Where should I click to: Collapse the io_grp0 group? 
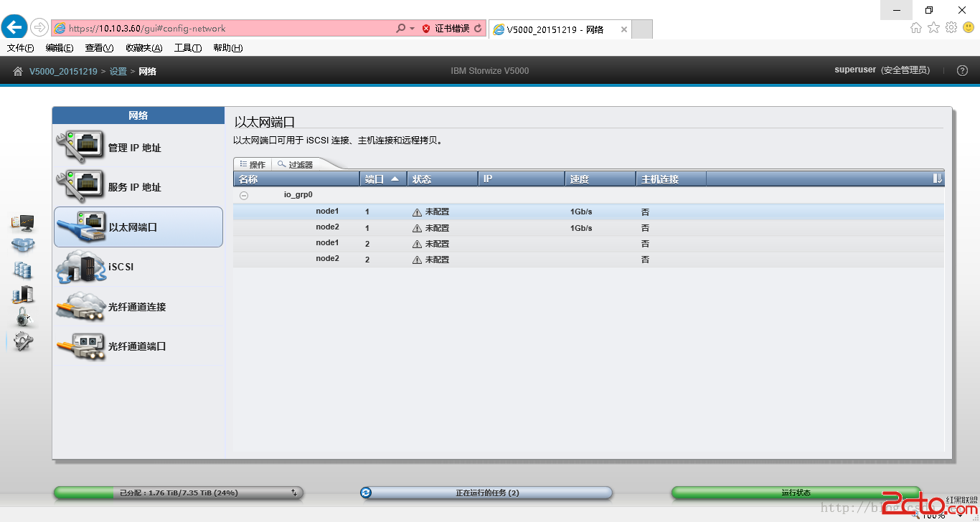(244, 195)
